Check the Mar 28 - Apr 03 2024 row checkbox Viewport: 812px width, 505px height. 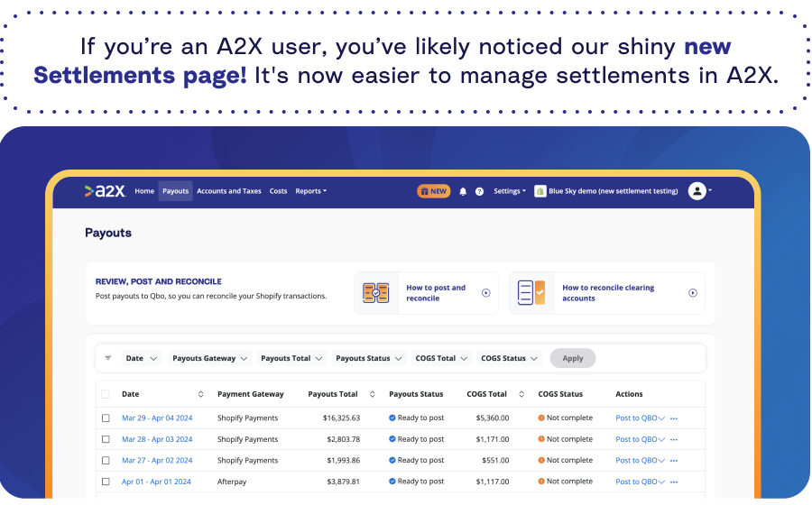tap(106, 439)
